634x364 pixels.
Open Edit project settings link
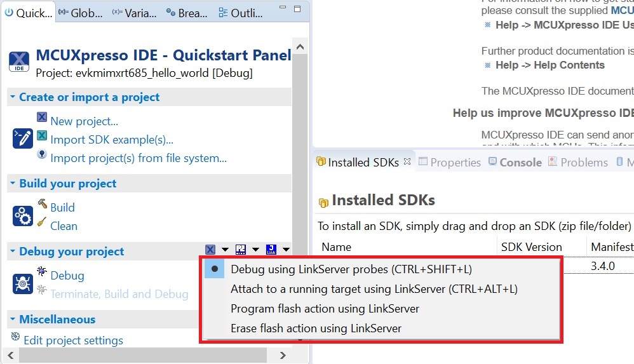pos(73,340)
